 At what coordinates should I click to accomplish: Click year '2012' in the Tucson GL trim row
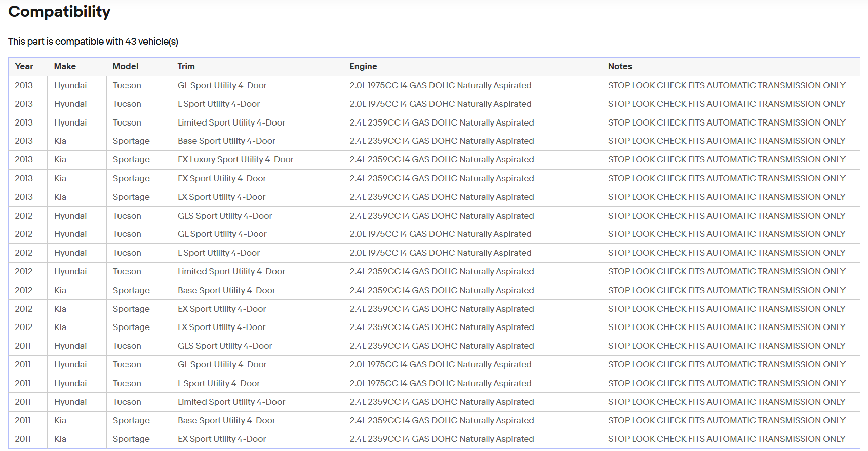tap(24, 234)
